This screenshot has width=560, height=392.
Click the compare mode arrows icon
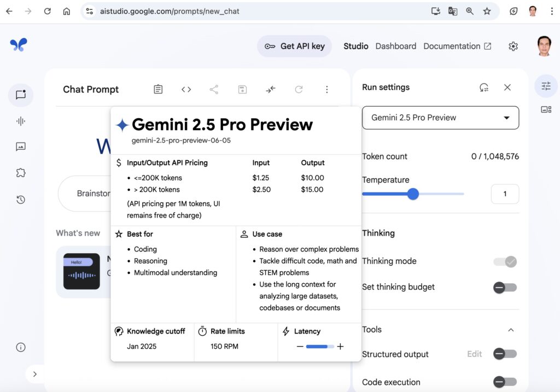pyautogui.click(x=270, y=89)
